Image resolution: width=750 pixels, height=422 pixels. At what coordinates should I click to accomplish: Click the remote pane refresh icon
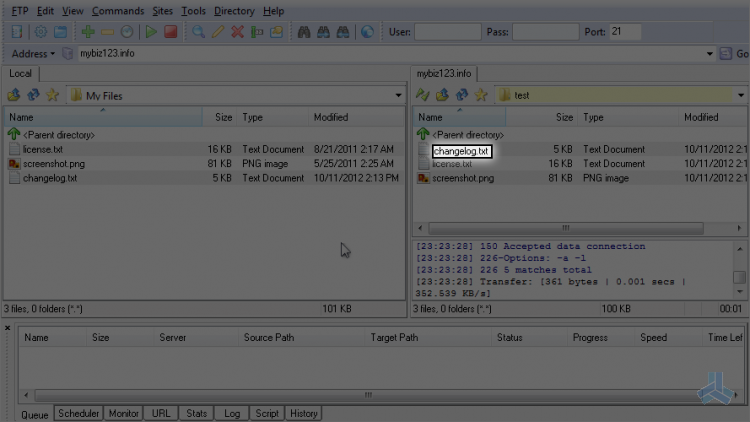point(462,95)
